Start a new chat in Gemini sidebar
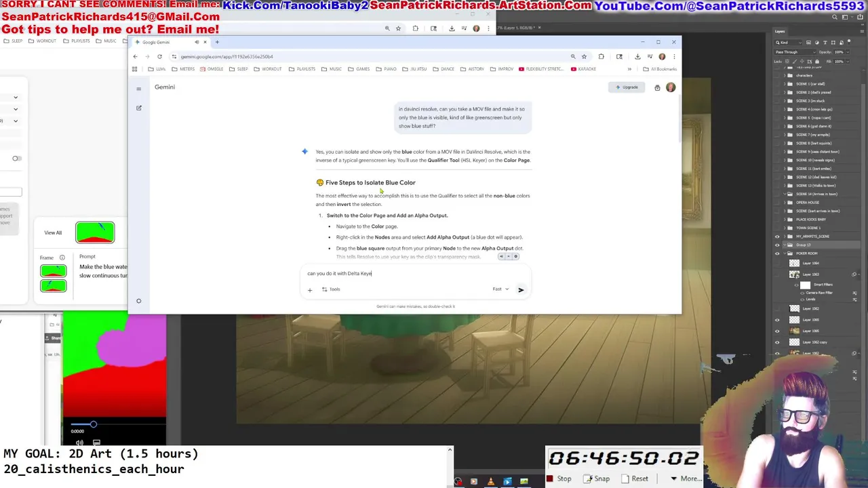Viewport: 868px width, 488px height. [x=139, y=108]
